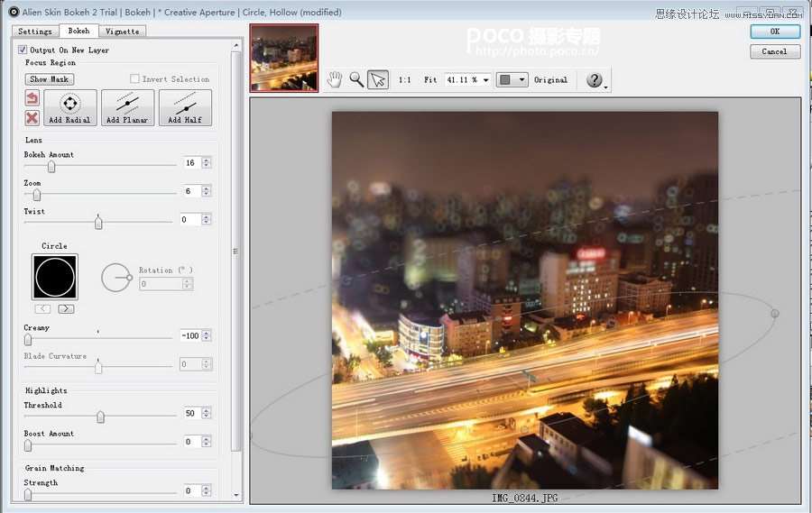Click the Grain Strength value field

191,490
